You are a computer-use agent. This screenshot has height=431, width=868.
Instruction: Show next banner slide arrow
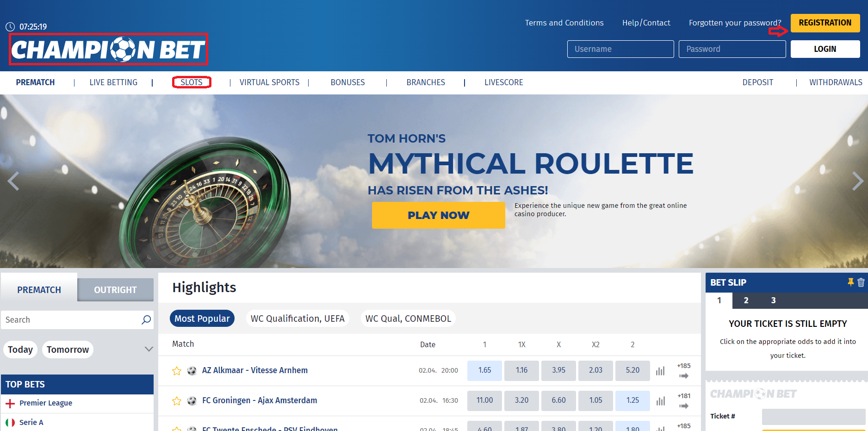point(858,181)
